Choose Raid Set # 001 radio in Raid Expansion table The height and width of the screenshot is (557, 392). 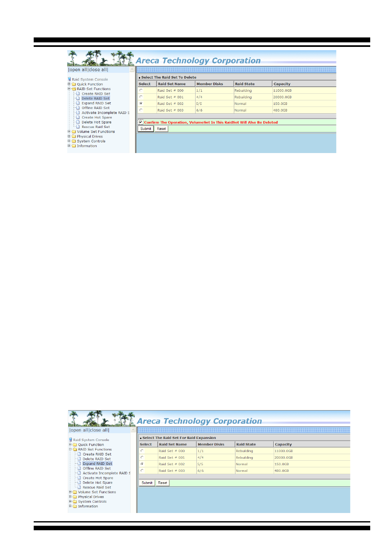point(142,457)
